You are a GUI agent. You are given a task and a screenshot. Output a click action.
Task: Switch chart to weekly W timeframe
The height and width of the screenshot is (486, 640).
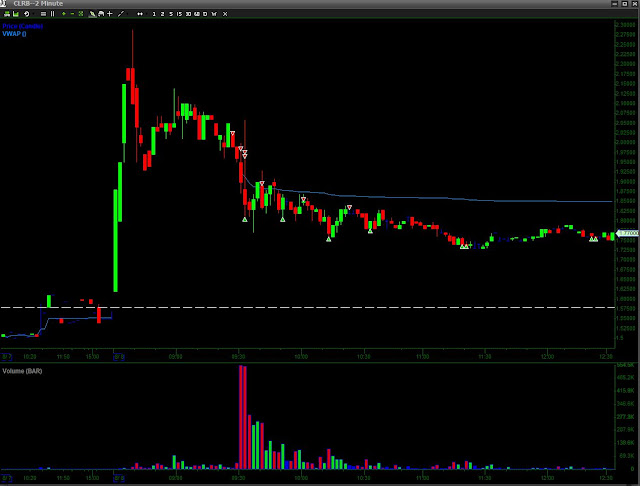[x=214, y=14]
